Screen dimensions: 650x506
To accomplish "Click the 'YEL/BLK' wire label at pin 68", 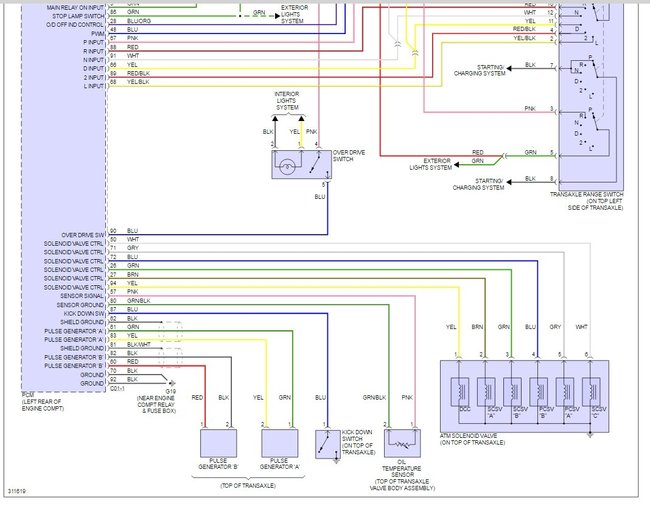I will [138, 82].
